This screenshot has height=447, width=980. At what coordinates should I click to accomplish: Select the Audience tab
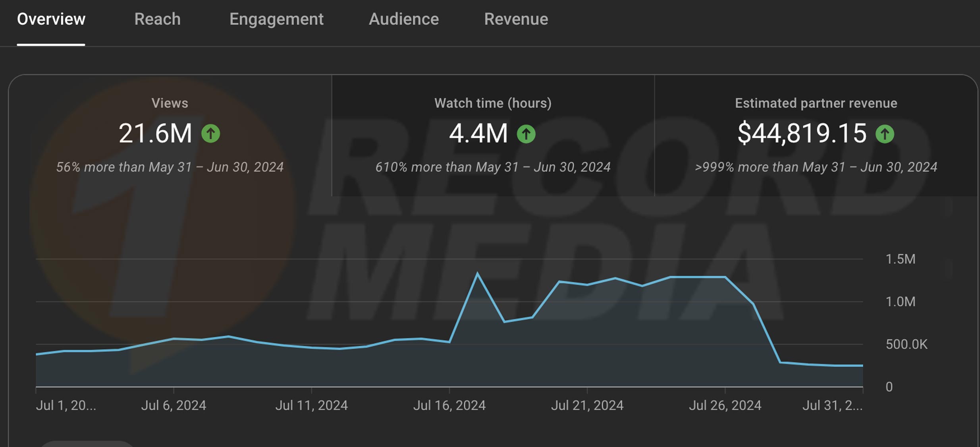point(404,19)
